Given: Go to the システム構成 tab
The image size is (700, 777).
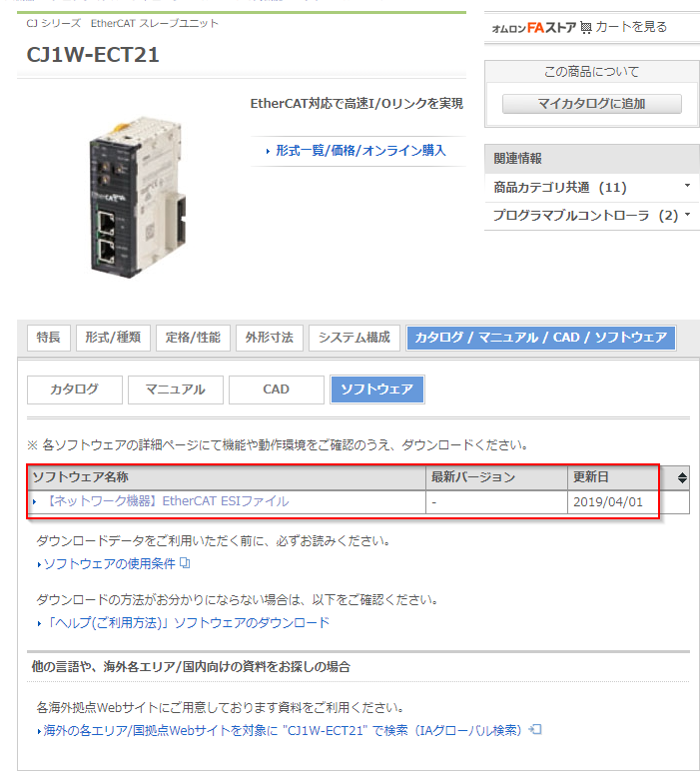Looking at the screenshot, I should click(x=354, y=338).
